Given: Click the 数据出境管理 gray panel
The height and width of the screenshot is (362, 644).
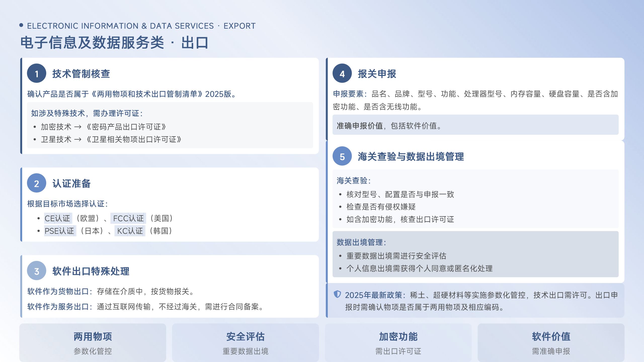Looking at the screenshot, I should point(475,254).
